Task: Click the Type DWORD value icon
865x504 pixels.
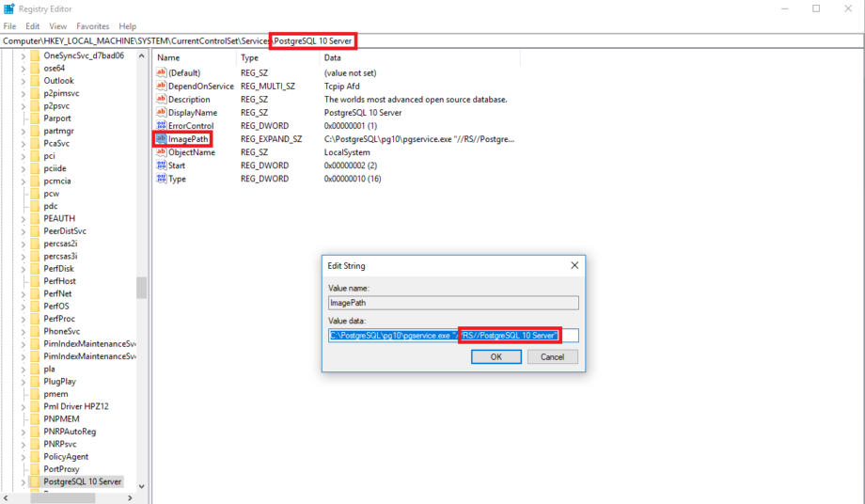Action: pyautogui.click(x=161, y=178)
